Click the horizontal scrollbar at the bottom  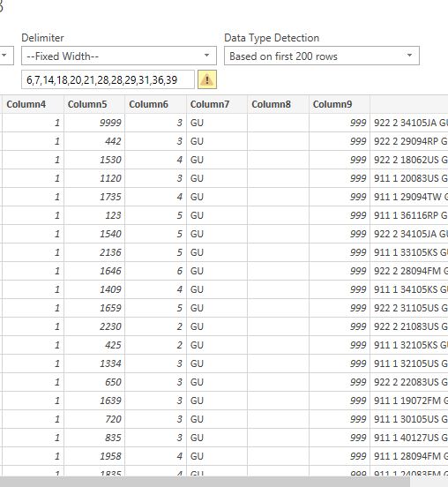pyautogui.click(x=205, y=482)
